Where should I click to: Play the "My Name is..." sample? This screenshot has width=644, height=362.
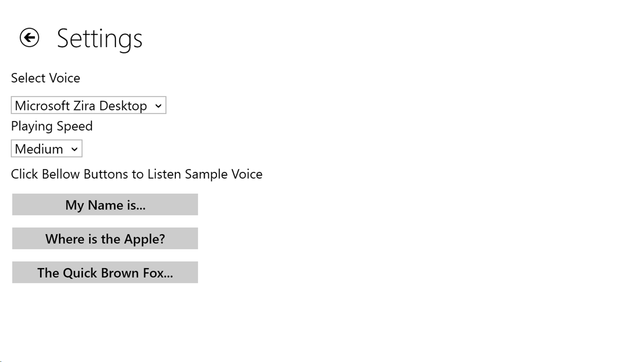point(105,205)
